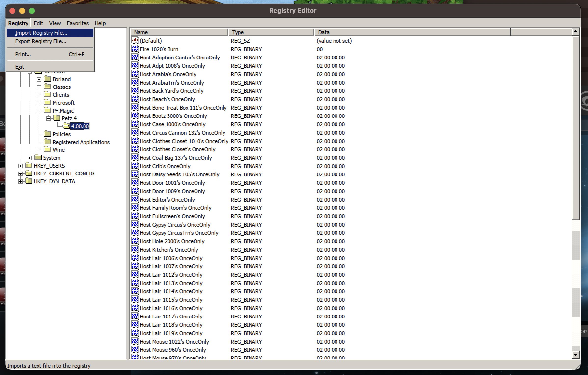
Task: Click the HKEY_USERS folder icon
Action: (29, 165)
